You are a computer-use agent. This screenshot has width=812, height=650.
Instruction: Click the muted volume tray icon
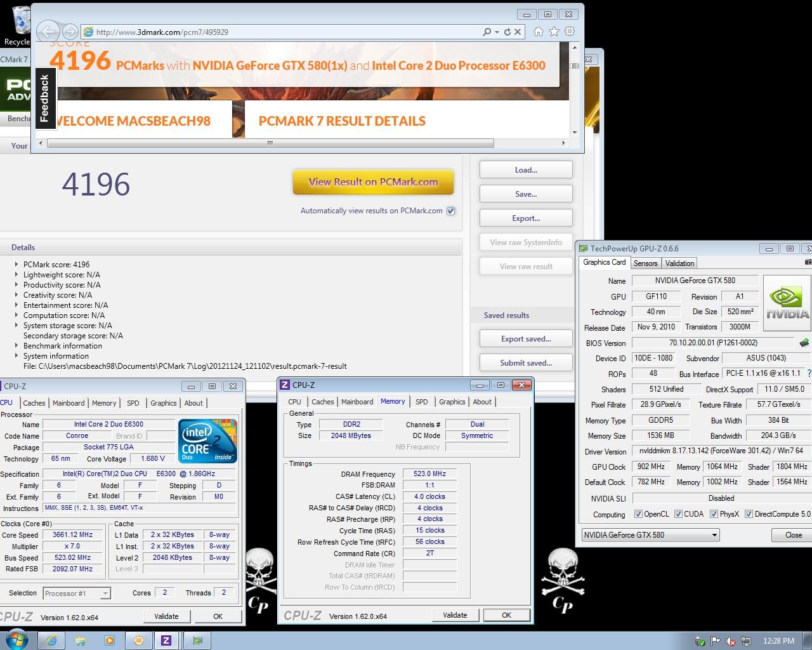730,641
